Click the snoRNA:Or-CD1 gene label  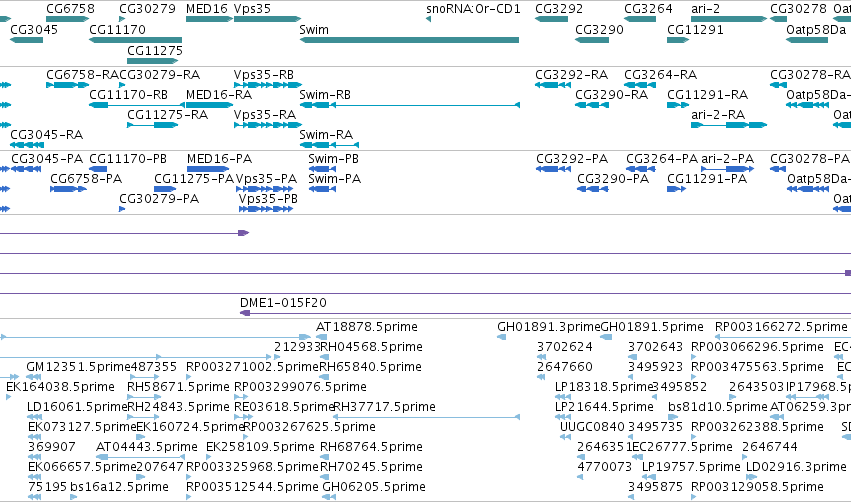coord(473,9)
